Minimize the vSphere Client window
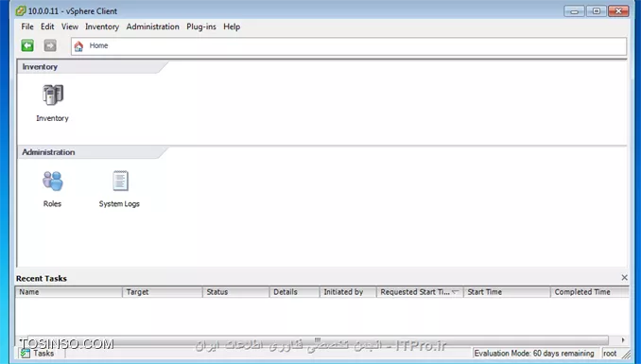Viewport: 641px width, 364px height. tap(575, 11)
